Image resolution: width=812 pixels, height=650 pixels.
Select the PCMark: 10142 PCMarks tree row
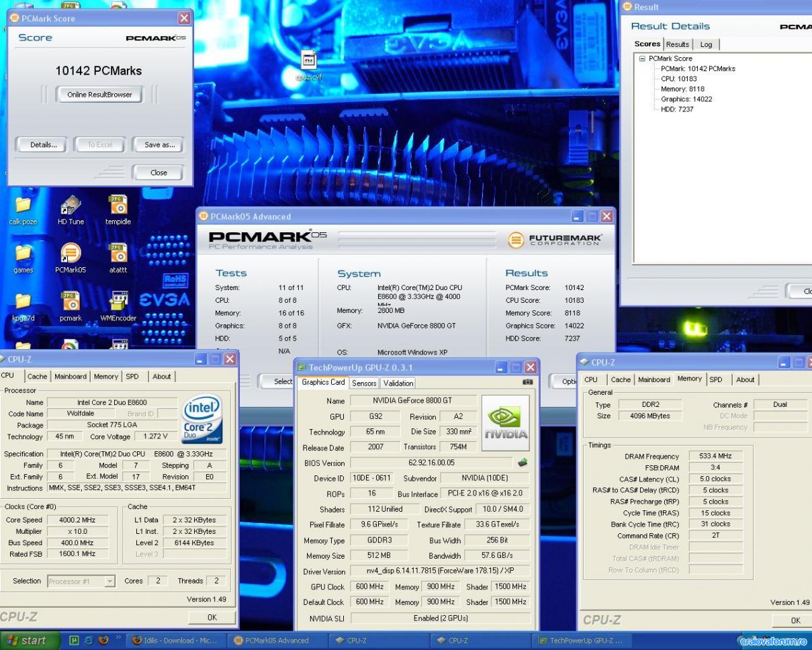(698, 68)
